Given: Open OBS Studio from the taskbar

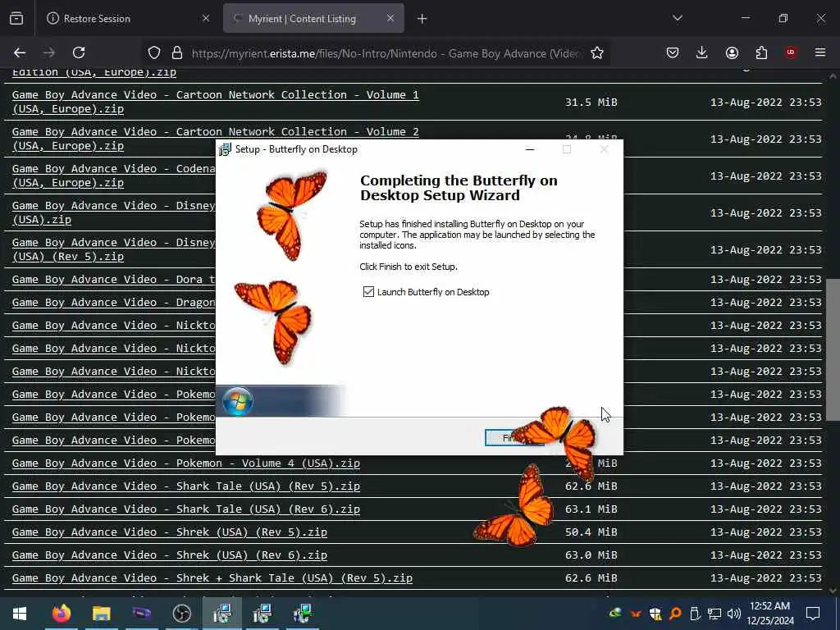Looking at the screenshot, I should [181, 614].
